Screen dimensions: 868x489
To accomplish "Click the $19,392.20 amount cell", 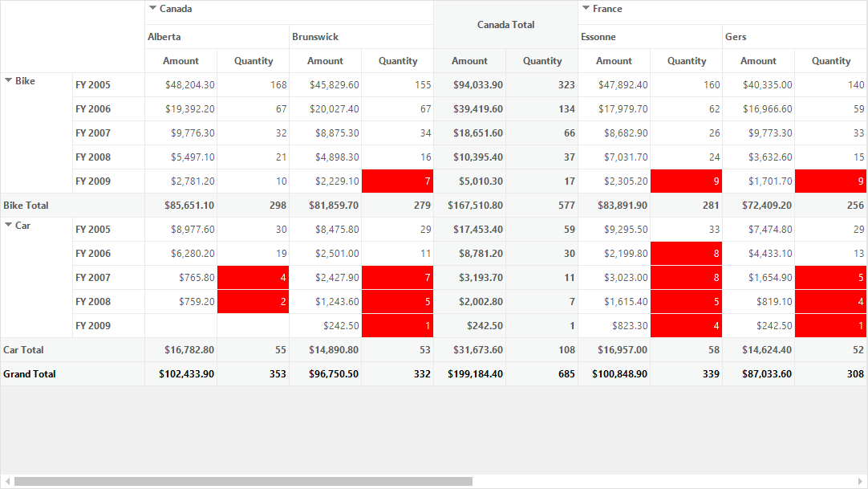I will (181, 109).
